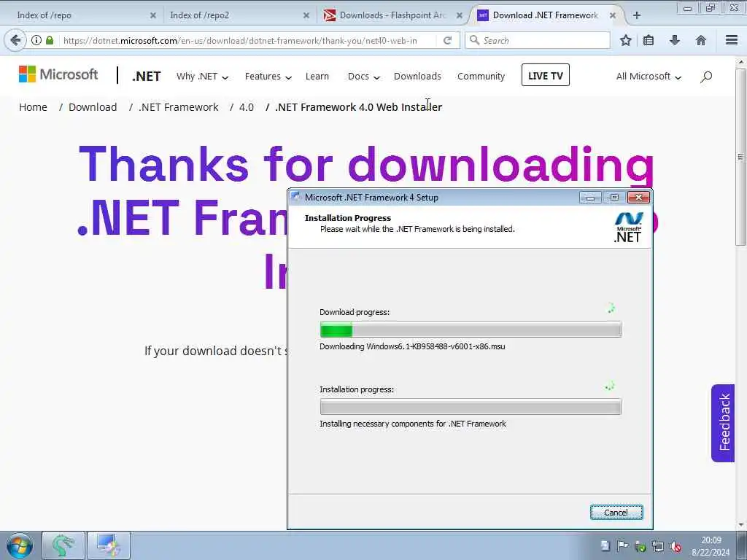Open the Community nav item
747x560 pixels.
point(481,76)
